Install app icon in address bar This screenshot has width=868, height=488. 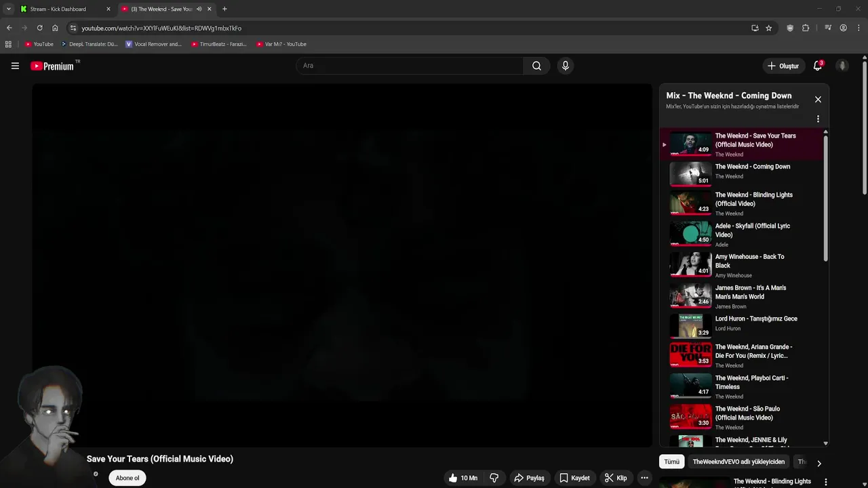click(755, 28)
